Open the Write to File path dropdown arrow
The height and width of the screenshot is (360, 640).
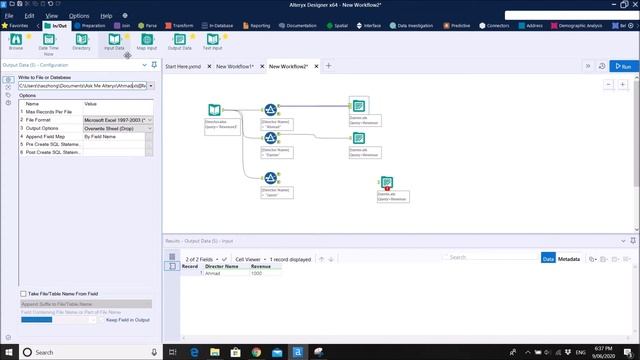151,86
